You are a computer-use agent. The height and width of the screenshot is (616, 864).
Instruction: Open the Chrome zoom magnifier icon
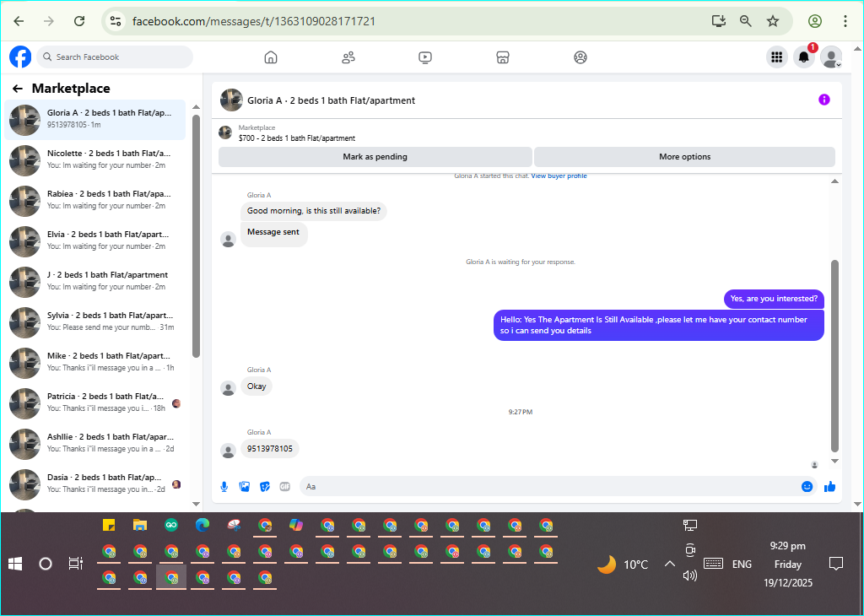click(746, 21)
